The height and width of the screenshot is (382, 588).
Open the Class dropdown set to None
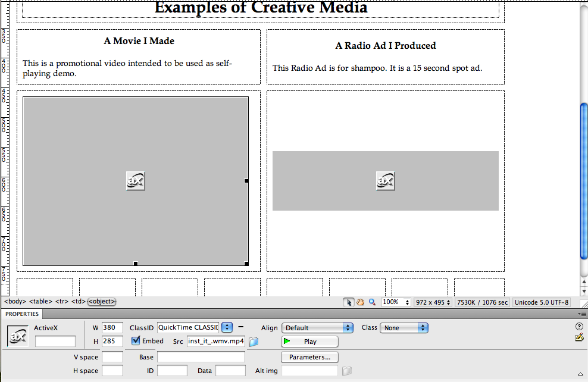(x=423, y=328)
